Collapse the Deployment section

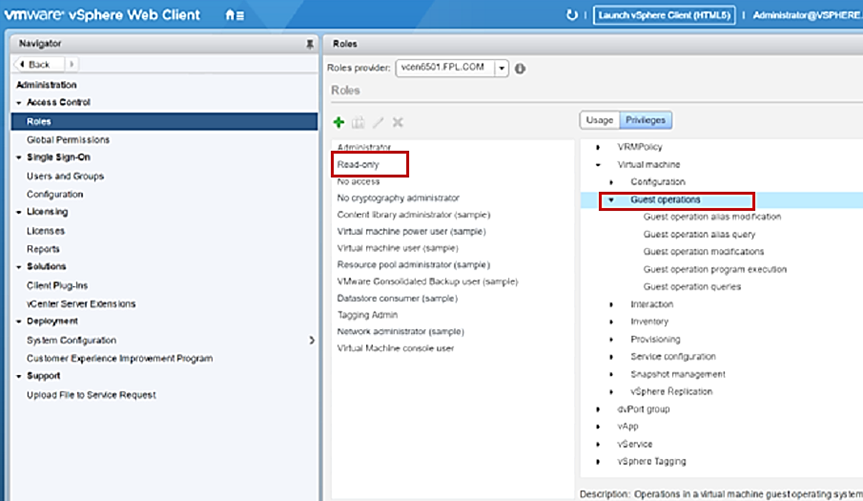[19, 322]
